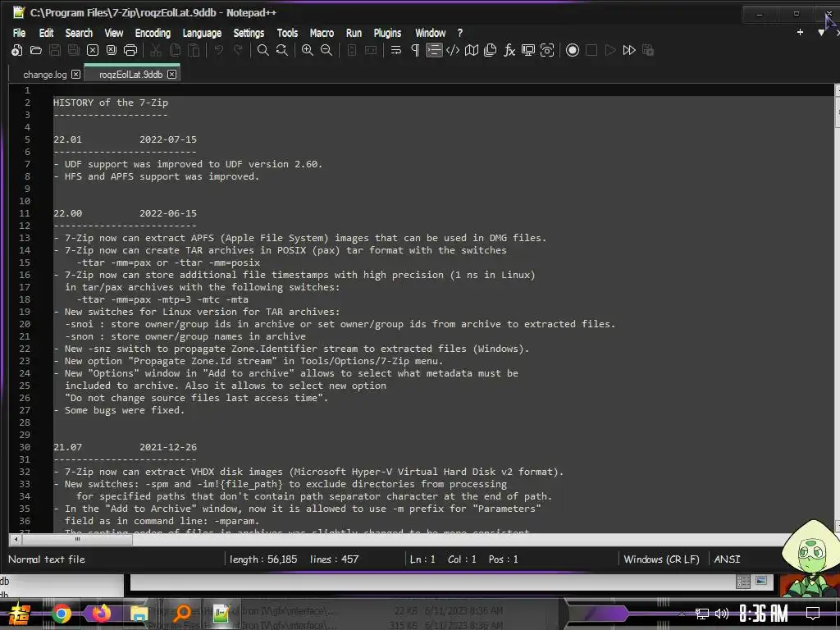The width and height of the screenshot is (840, 630).
Task: Click the Undo arrow icon
Action: 218,50
